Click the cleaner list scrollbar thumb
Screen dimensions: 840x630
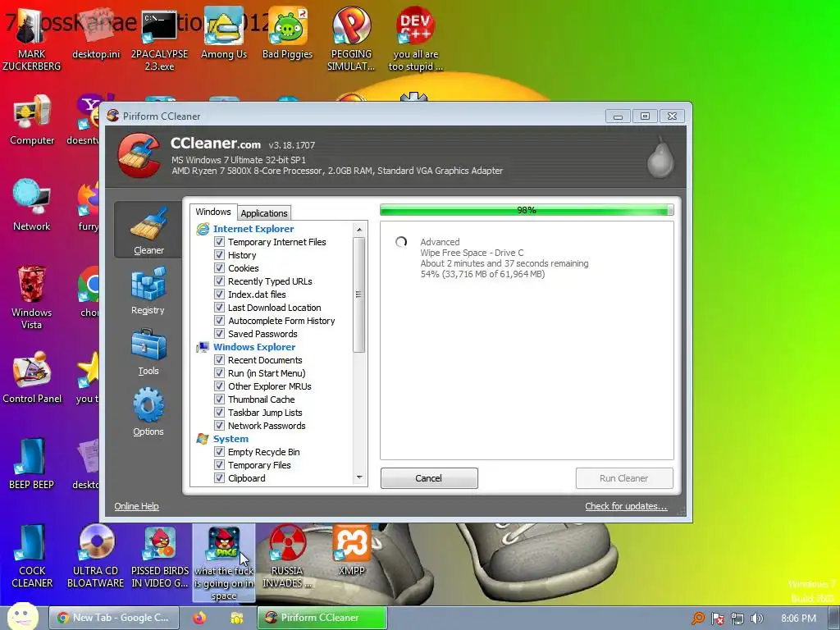(359, 294)
